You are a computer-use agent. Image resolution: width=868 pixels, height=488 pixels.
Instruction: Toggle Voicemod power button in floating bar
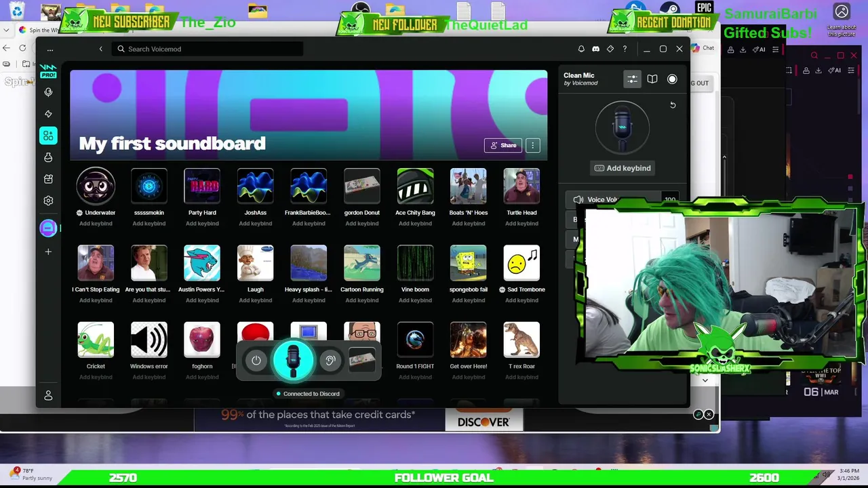256,361
